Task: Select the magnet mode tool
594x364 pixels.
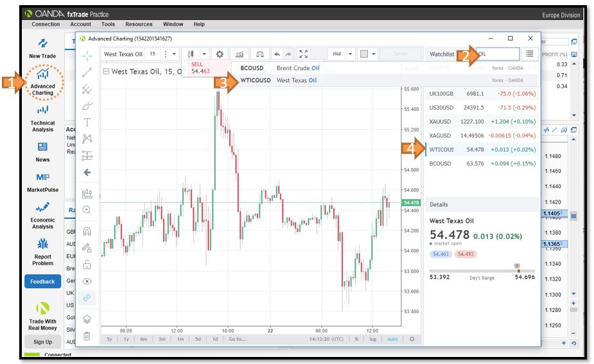Action: 87,231
